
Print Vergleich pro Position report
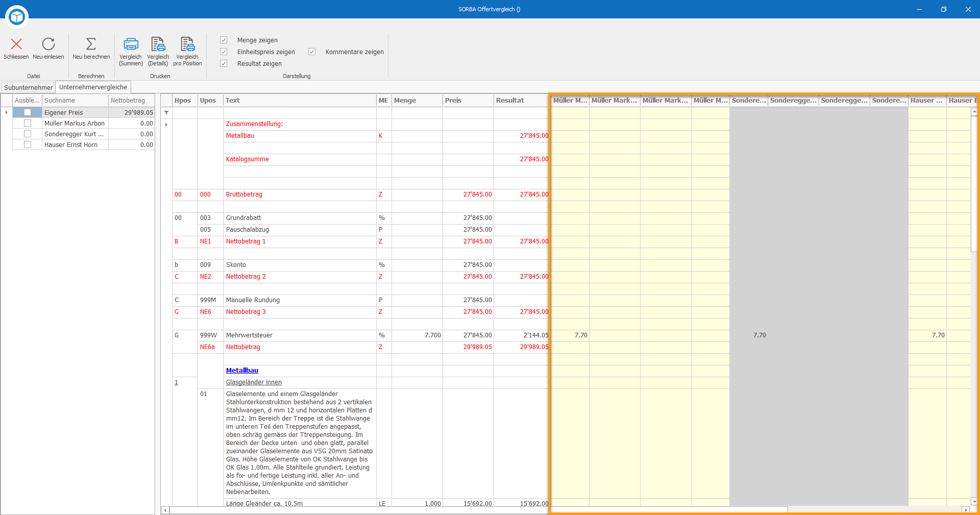click(x=187, y=44)
